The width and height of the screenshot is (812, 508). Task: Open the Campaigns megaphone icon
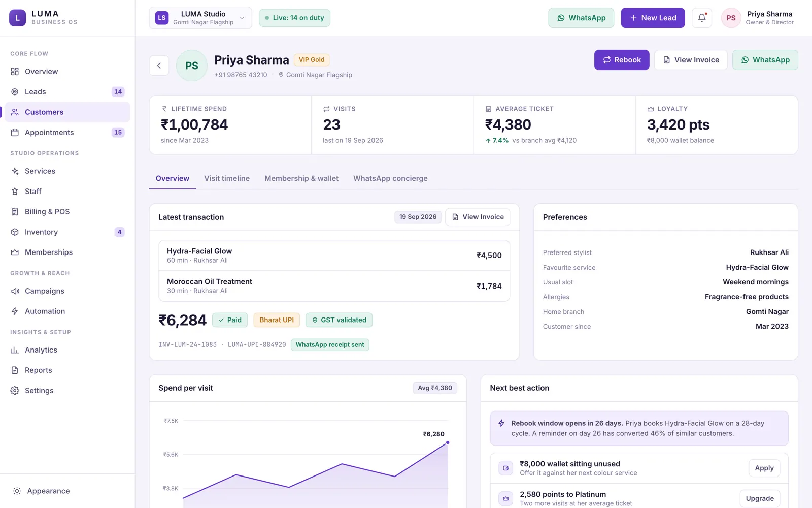[15, 291]
